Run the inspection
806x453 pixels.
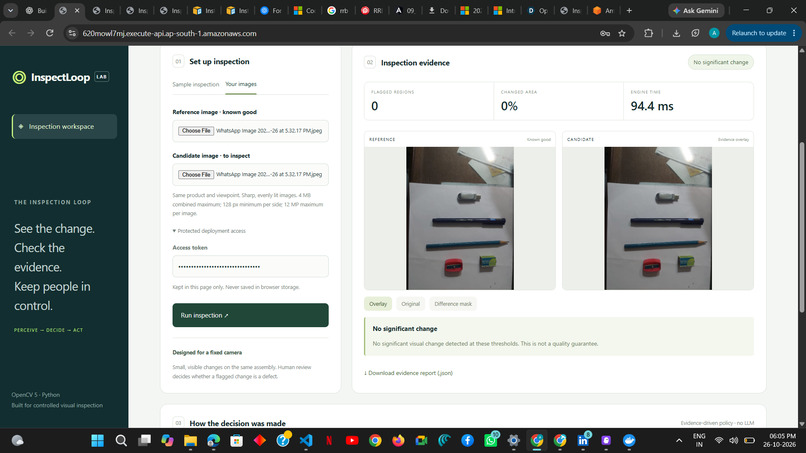click(x=250, y=315)
